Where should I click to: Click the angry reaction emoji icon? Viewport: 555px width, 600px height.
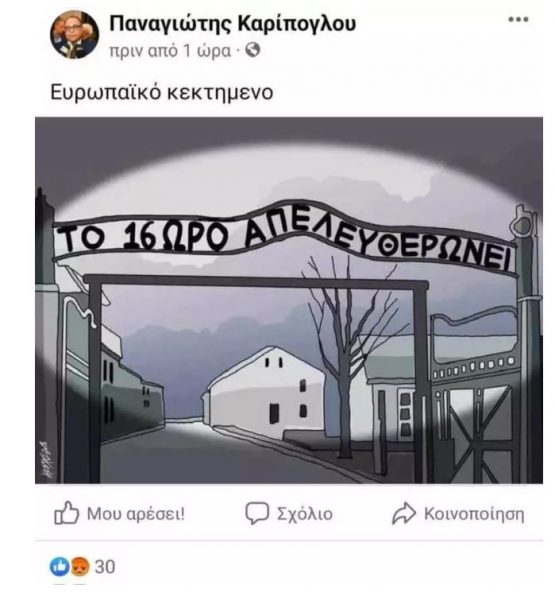tap(80, 567)
